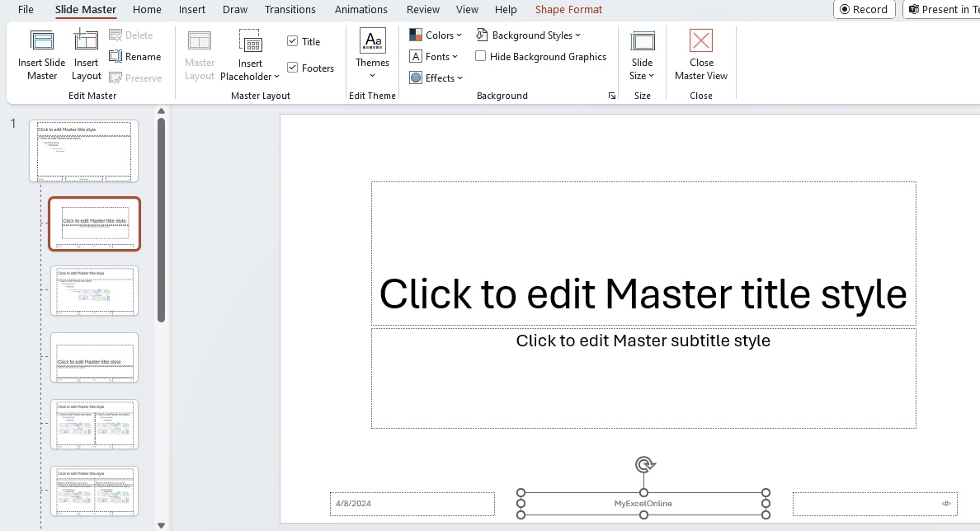The height and width of the screenshot is (531, 980).
Task: Open the Slide Size options
Action: pos(642,55)
